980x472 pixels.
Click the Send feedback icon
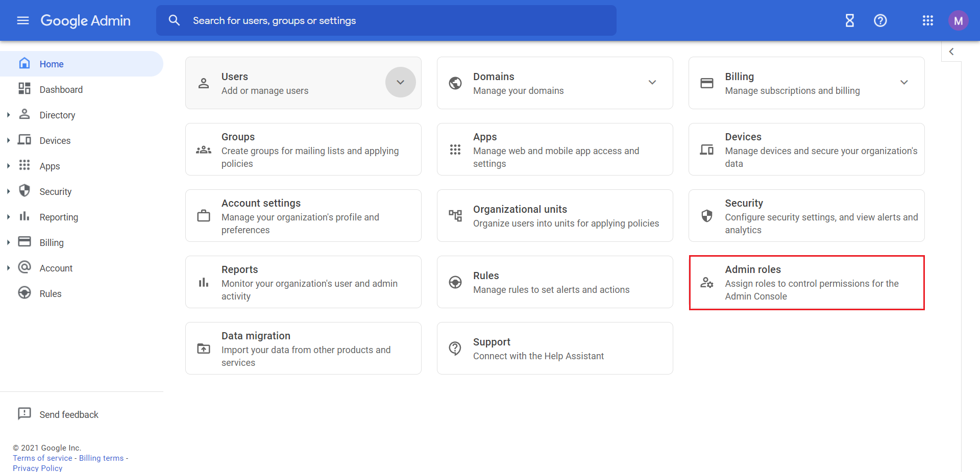tap(24, 414)
